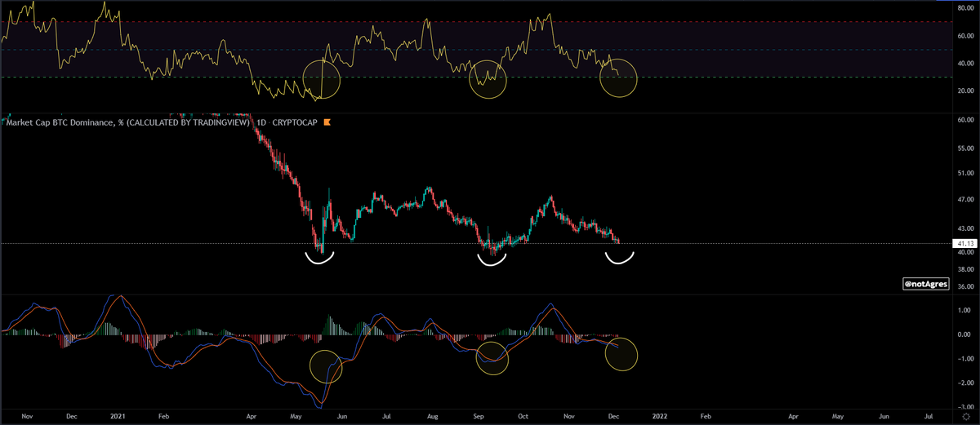Click the orange flag icon beside CRYPTOCAP
Viewport: 980px width, 425px height.
pyautogui.click(x=327, y=122)
